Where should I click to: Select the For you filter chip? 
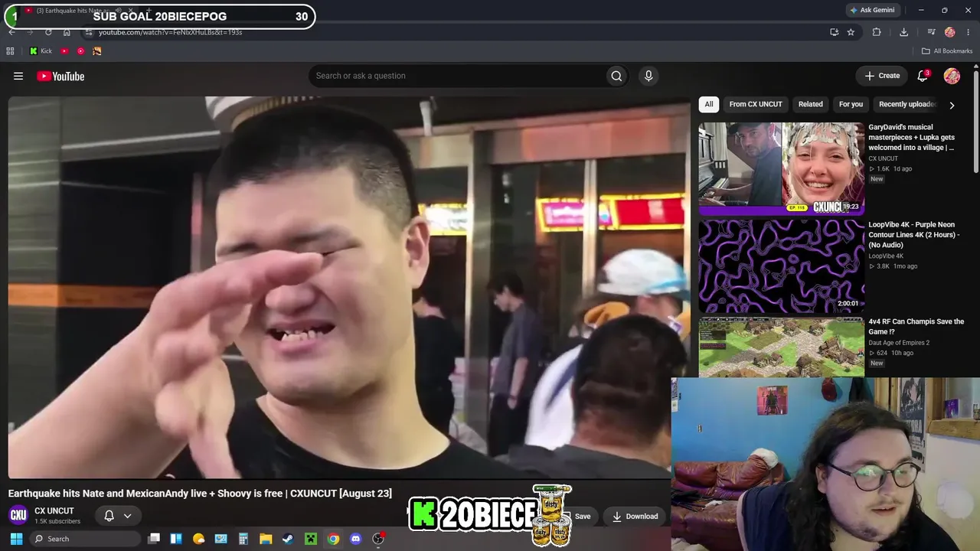851,104
